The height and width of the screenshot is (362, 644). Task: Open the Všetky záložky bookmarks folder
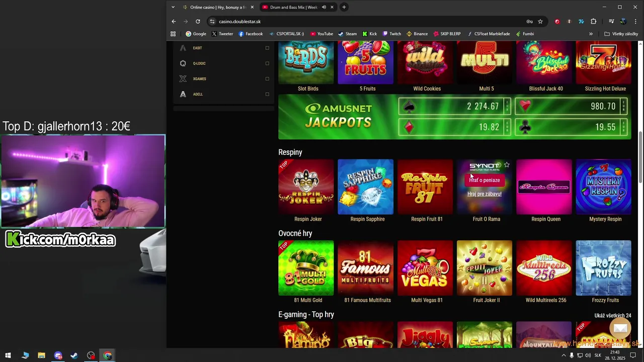point(621,34)
